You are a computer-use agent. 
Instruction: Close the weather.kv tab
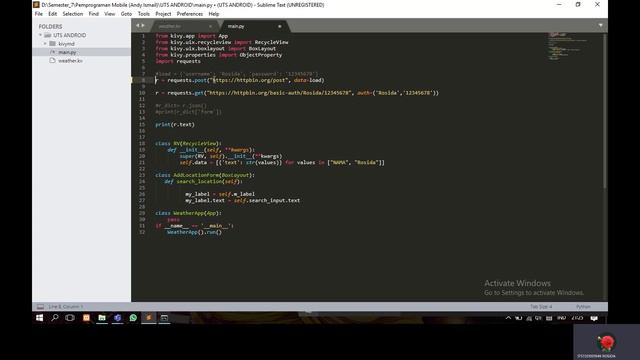(x=211, y=27)
